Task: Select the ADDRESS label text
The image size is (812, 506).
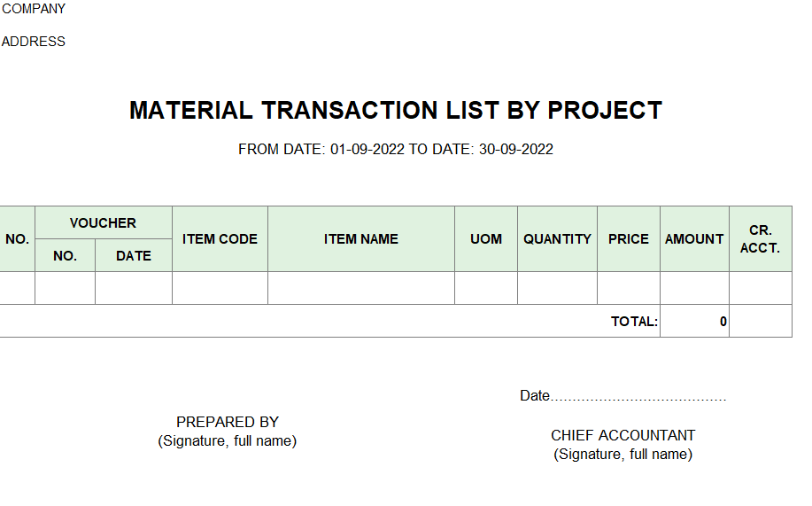Action: (34, 42)
